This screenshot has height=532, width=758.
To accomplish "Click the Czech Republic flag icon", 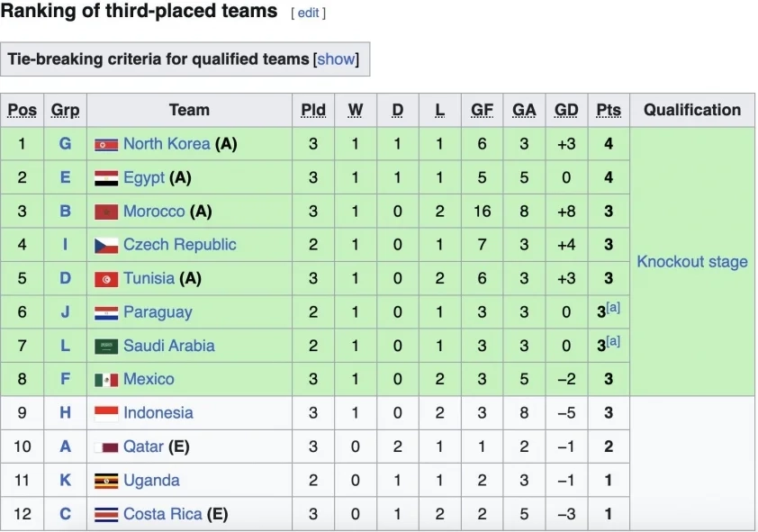I will coord(106,246).
